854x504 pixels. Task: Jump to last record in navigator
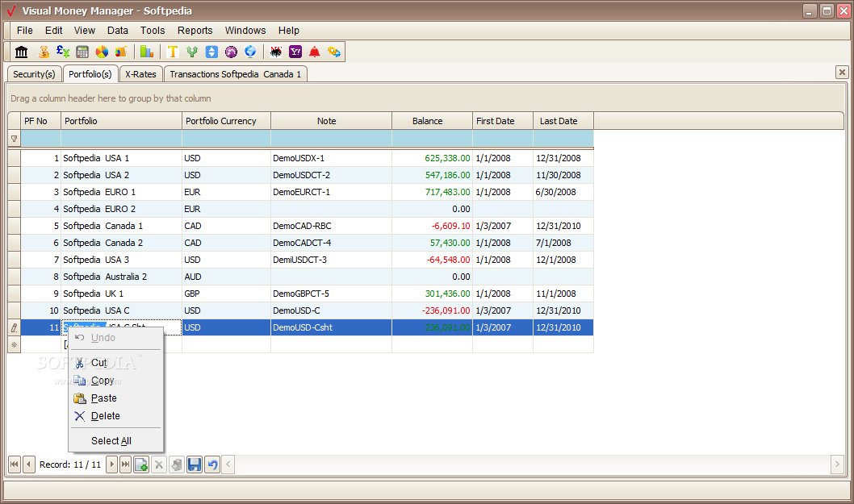click(125, 464)
